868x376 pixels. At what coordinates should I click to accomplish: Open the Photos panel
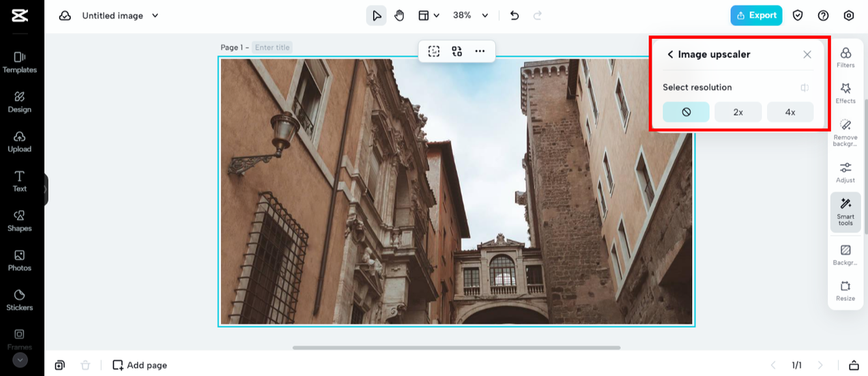[x=20, y=260]
